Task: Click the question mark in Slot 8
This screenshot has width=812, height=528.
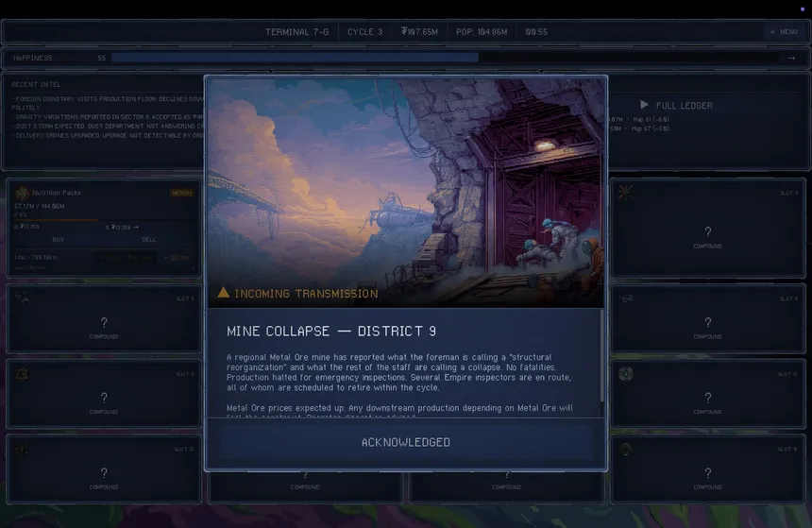Action: 707,322
